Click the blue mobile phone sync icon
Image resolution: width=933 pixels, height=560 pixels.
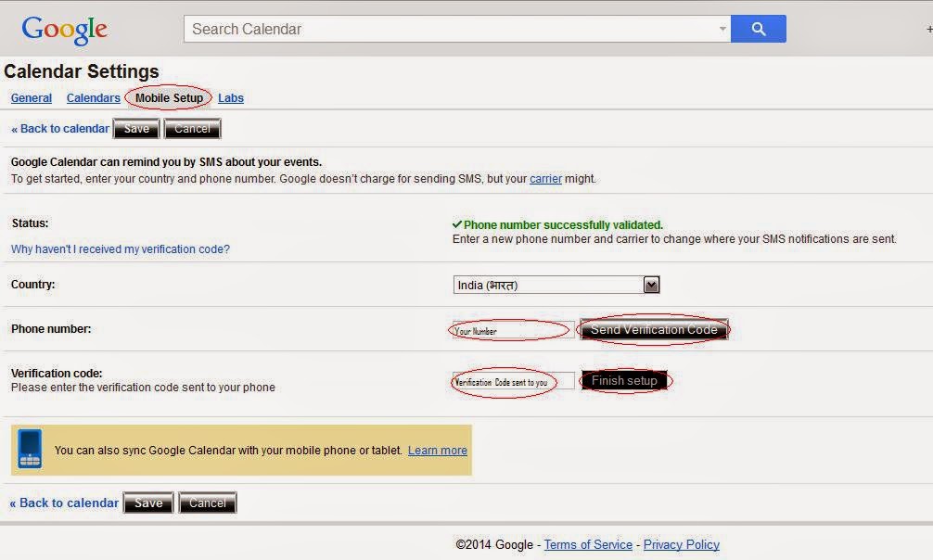click(x=30, y=449)
